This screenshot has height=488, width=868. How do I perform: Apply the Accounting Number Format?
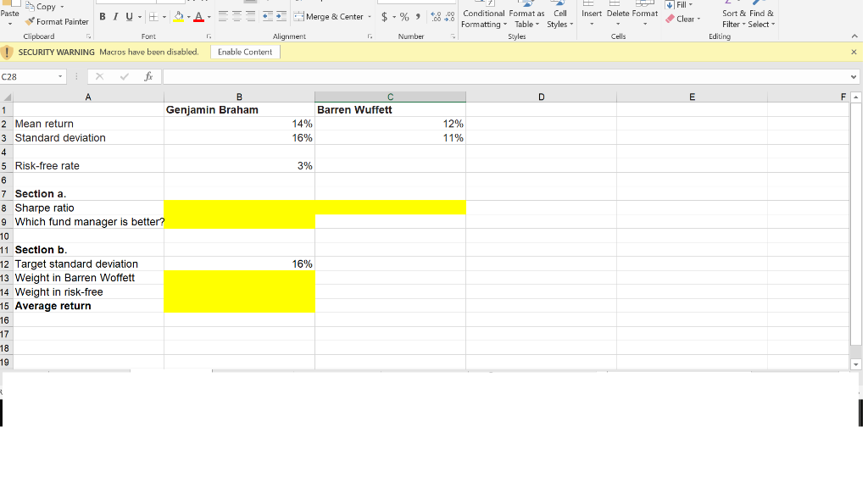point(384,14)
